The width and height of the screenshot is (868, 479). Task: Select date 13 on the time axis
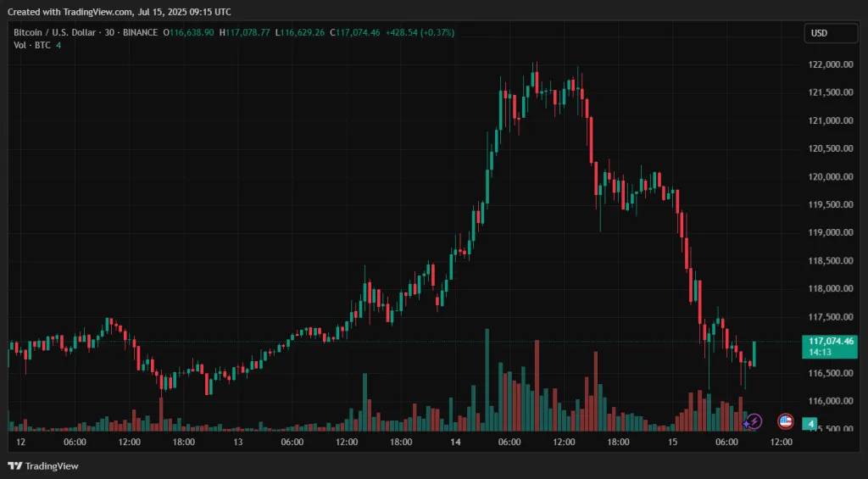pos(238,442)
